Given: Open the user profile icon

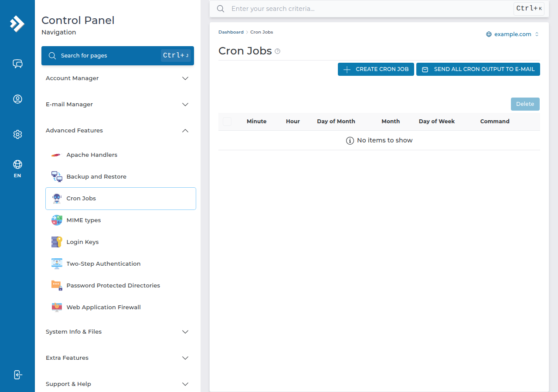Looking at the screenshot, I should coord(17,99).
